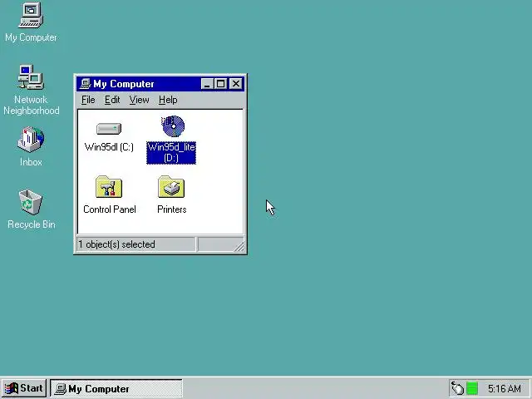The image size is (532, 399).
Task: Click the My Computer title bar system icon
Action: (x=85, y=84)
